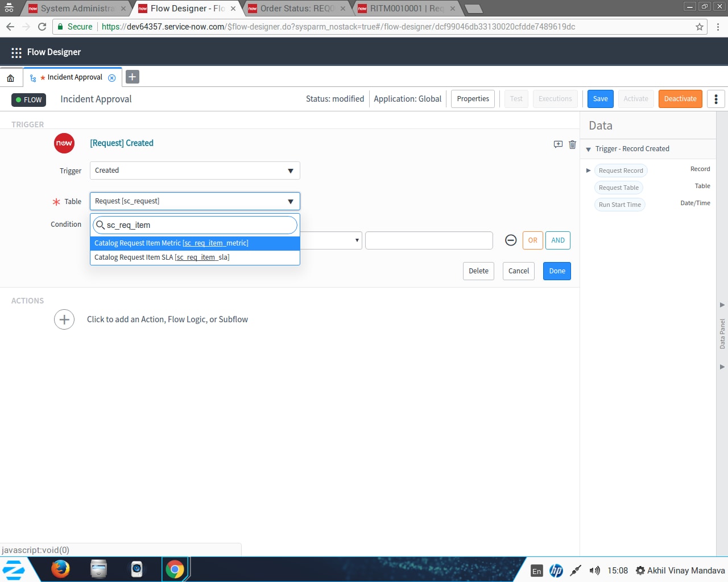Screen dimensions: 728x582
Task: Add a comment to the trigger
Action: coord(558,144)
